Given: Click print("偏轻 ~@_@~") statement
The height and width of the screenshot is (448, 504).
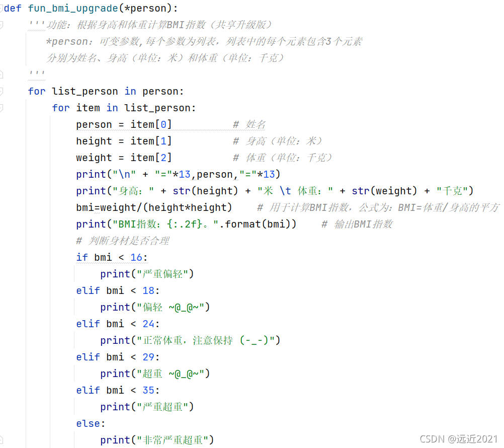Looking at the screenshot, I should (155, 307).
